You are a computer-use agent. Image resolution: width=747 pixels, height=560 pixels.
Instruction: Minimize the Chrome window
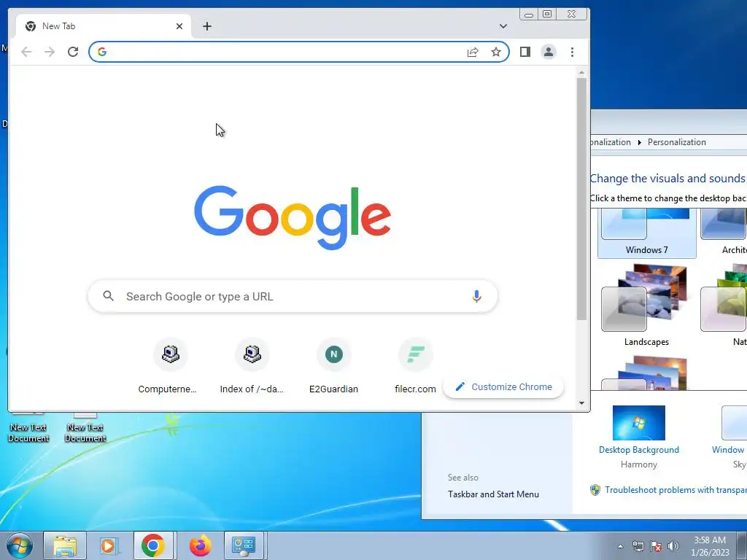[529, 14]
